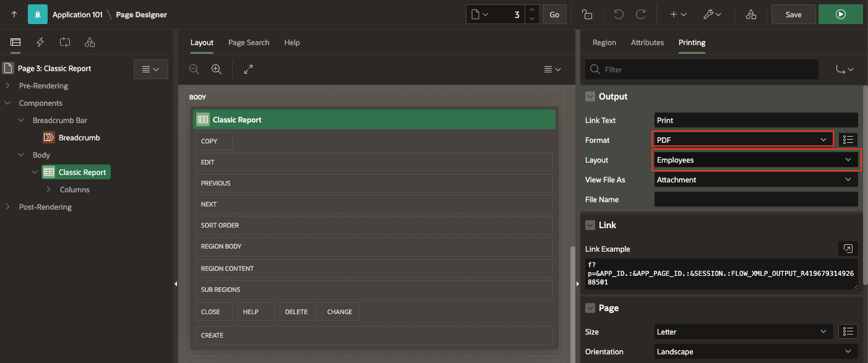Run the page with the green Run button
This screenshot has width=868, height=363.
point(840,14)
